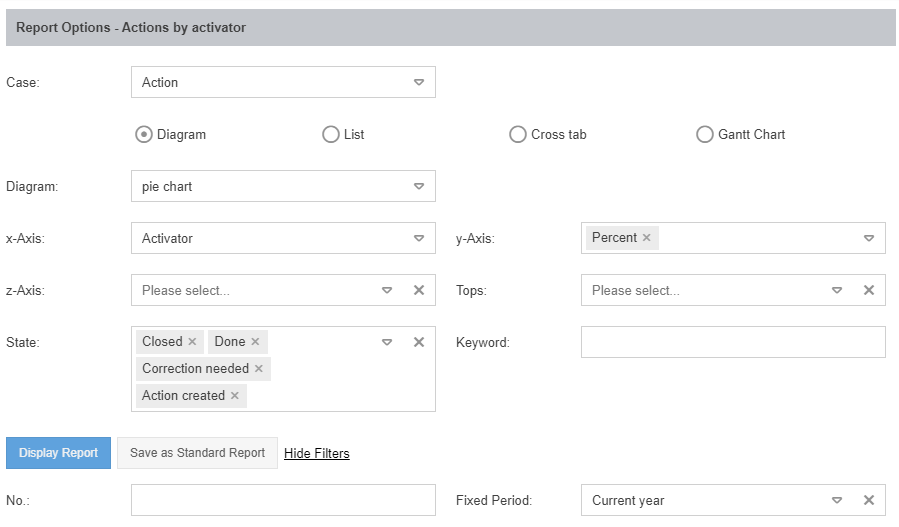Screen dimensions: 899x527
Task: Clear the z-Axis selection
Action: click(419, 290)
